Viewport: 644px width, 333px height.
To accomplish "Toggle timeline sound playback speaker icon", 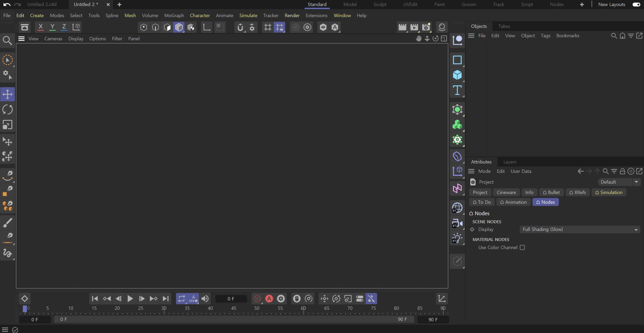I will pyautogui.click(x=205, y=299).
